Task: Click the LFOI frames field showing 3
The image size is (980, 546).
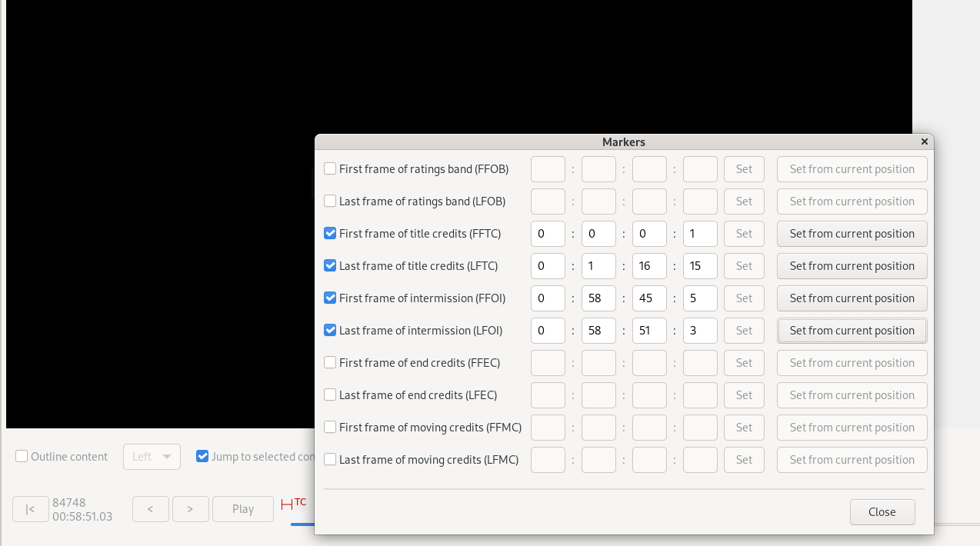Action: 699,331
